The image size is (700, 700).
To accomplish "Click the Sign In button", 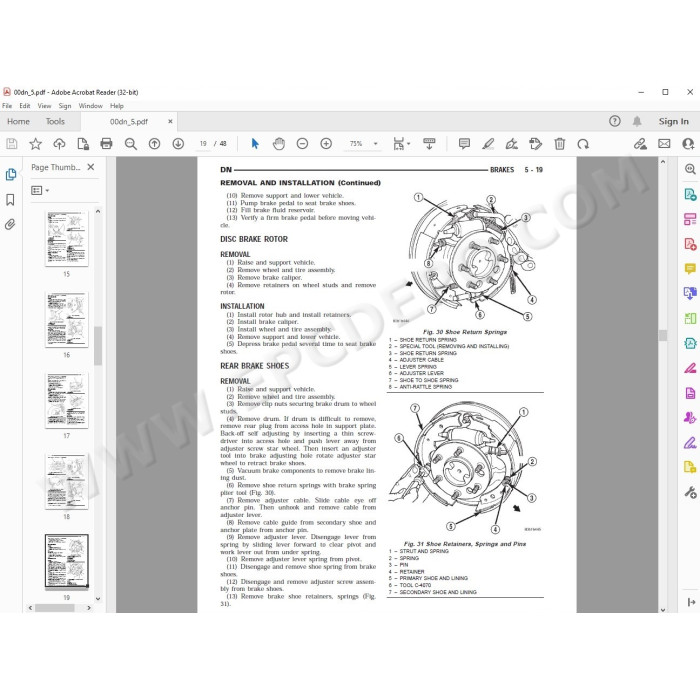I will click(673, 121).
